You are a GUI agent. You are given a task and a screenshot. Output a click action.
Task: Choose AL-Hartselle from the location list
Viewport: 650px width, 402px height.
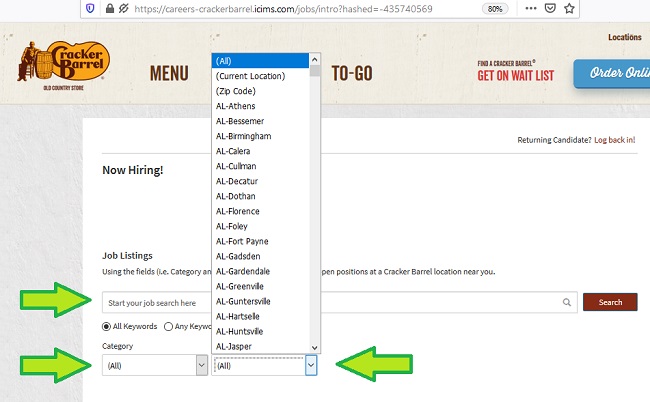pyautogui.click(x=260, y=317)
